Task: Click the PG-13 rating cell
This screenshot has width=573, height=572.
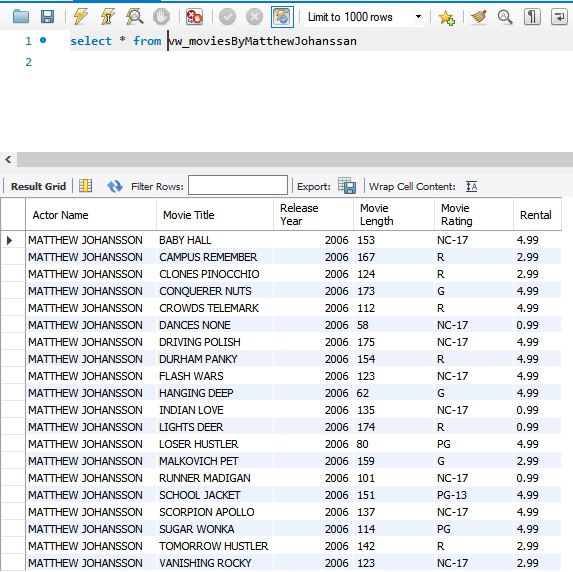Action: coord(474,495)
